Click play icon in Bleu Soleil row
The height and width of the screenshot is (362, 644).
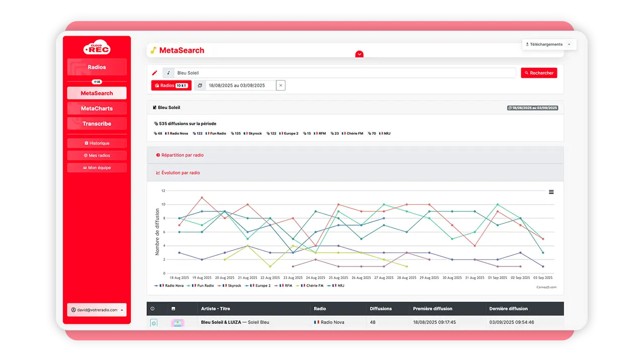click(154, 323)
